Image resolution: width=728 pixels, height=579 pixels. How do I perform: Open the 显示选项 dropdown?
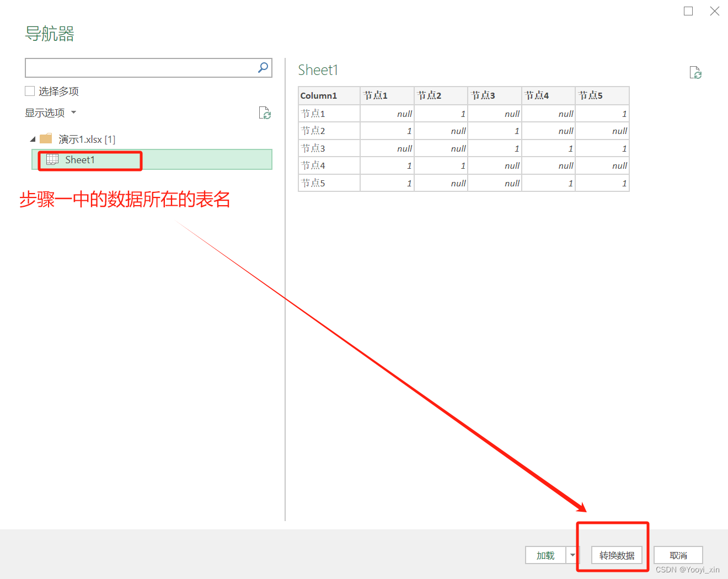(50, 113)
